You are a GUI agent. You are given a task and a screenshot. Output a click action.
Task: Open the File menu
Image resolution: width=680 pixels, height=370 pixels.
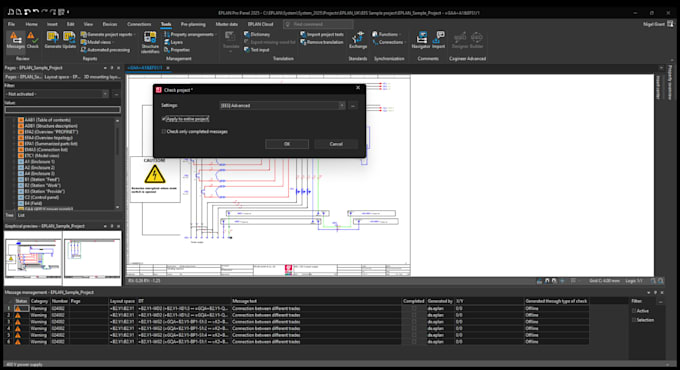(x=11, y=24)
